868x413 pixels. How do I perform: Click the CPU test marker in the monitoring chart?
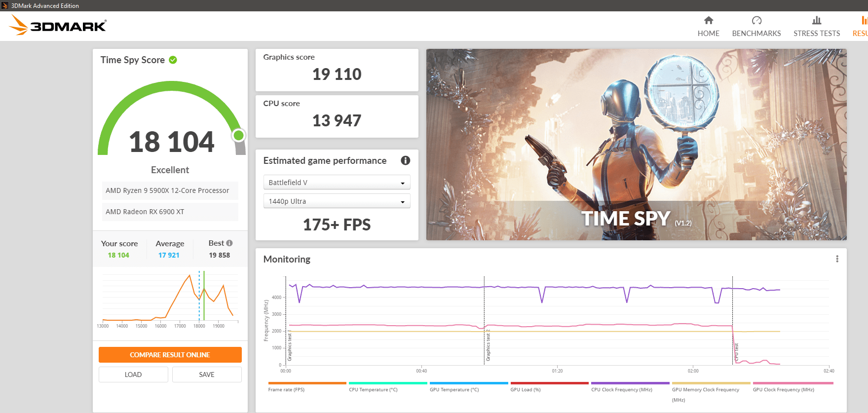coord(736,353)
